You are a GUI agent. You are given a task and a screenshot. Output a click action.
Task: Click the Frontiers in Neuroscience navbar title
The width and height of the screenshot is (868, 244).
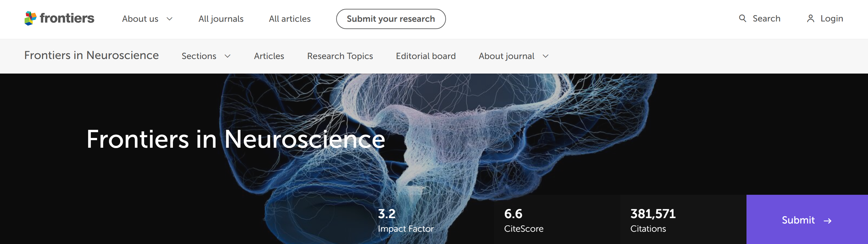(x=91, y=55)
